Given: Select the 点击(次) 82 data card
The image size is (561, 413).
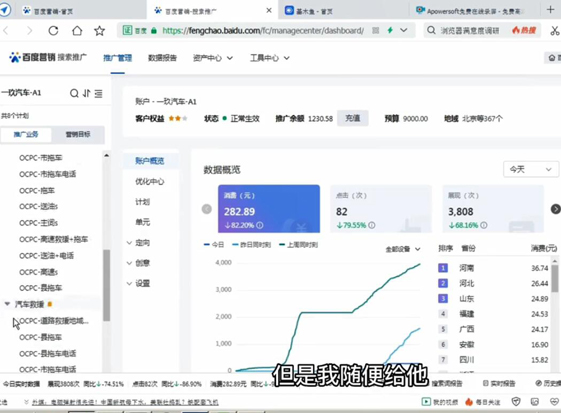Looking at the screenshot, I should [381, 209].
